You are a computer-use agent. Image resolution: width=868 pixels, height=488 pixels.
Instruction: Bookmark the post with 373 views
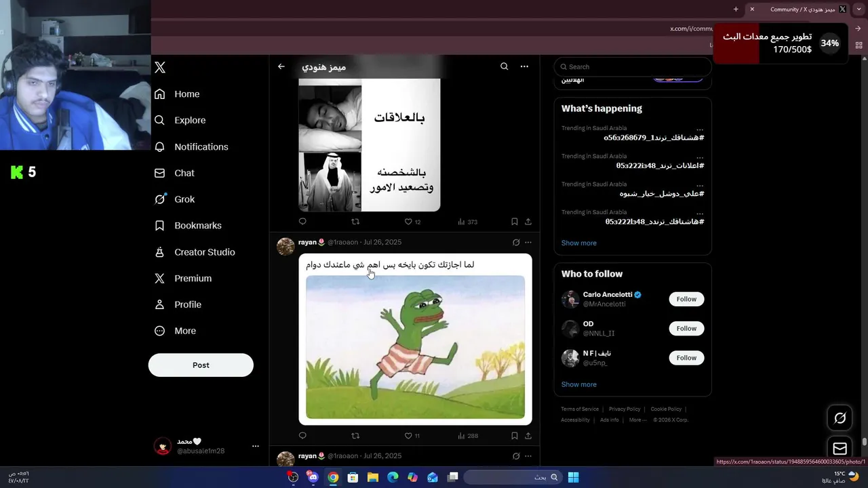pos(515,222)
